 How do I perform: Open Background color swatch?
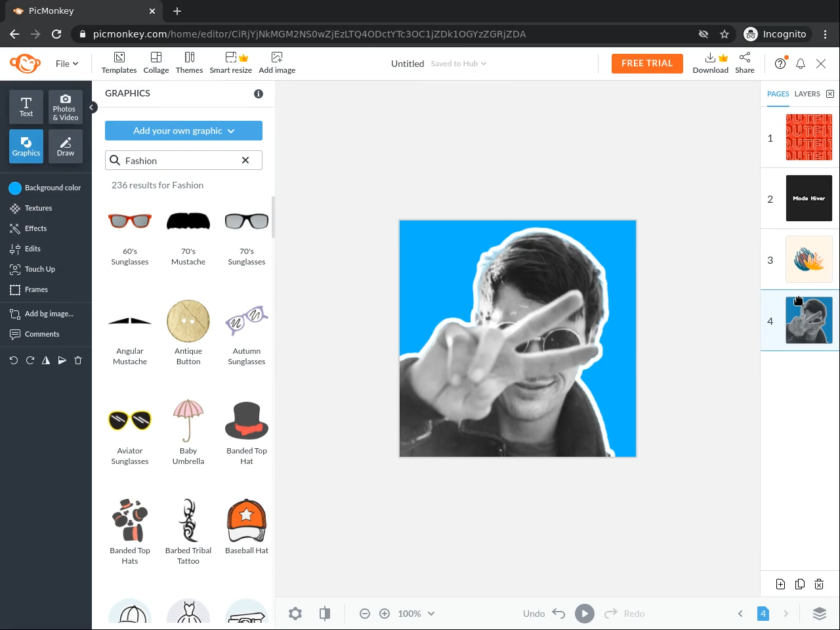pos(15,188)
